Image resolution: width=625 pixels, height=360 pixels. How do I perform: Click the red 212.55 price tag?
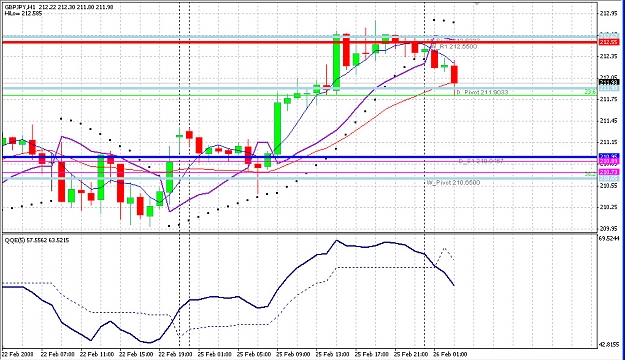click(608, 42)
